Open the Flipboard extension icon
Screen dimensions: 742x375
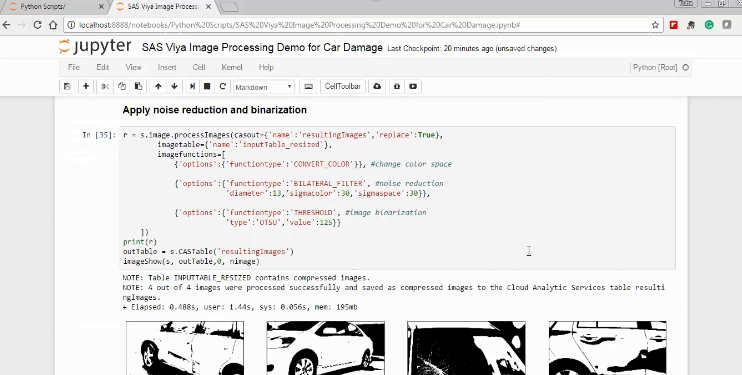[x=673, y=25]
